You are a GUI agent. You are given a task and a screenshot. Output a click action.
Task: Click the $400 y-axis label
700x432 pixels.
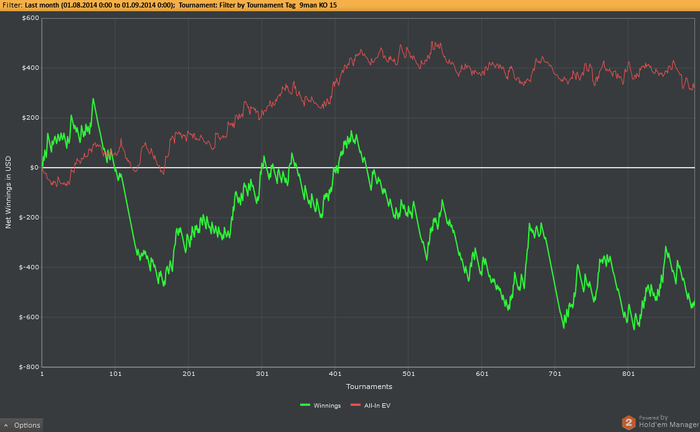pyautogui.click(x=30, y=68)
